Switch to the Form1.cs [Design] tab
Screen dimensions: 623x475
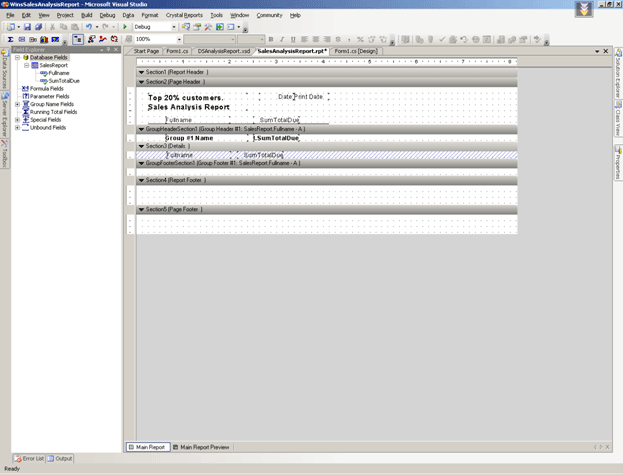point(356,51)
